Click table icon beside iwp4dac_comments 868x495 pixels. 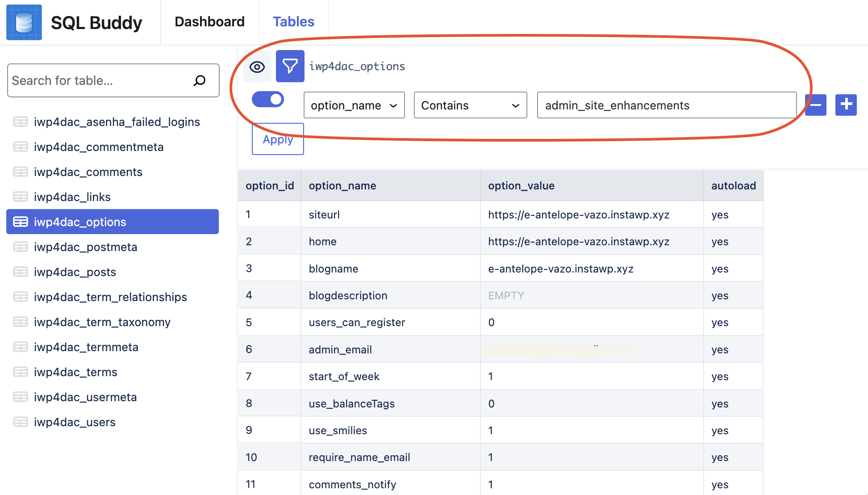(21, 172)
